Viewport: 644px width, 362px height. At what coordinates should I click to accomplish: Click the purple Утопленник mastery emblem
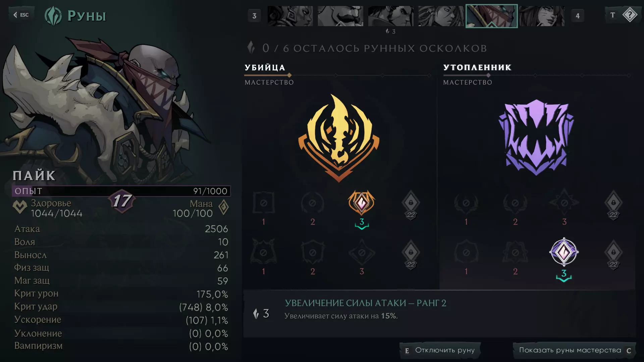(x=536, y=137)
